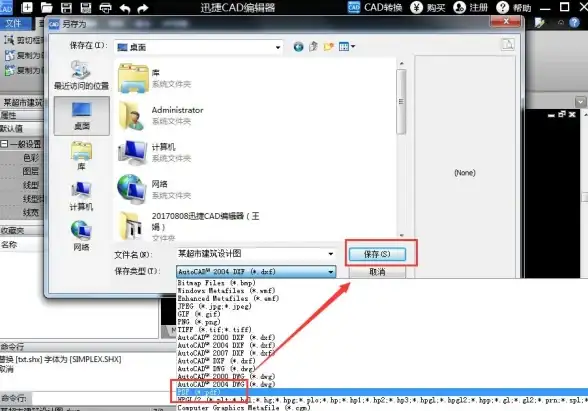This screenshot has width=588, height=411.
Task: Choose Computer Graphics Metafile (*.cgm) format
Action: coord(244,408)
